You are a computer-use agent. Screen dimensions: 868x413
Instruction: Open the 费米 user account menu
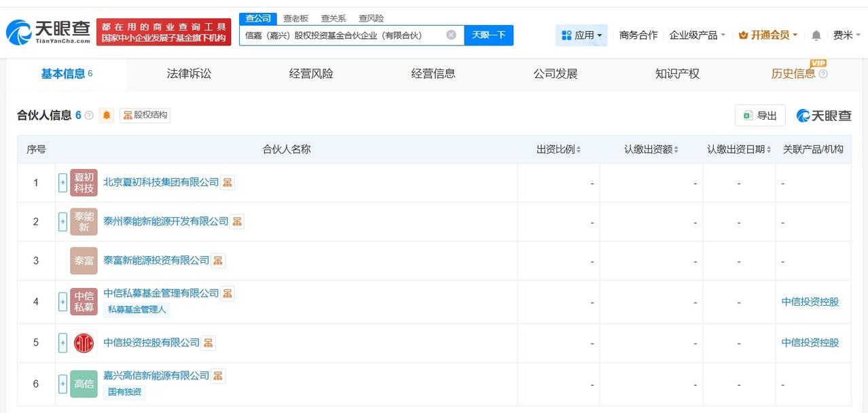847,35
